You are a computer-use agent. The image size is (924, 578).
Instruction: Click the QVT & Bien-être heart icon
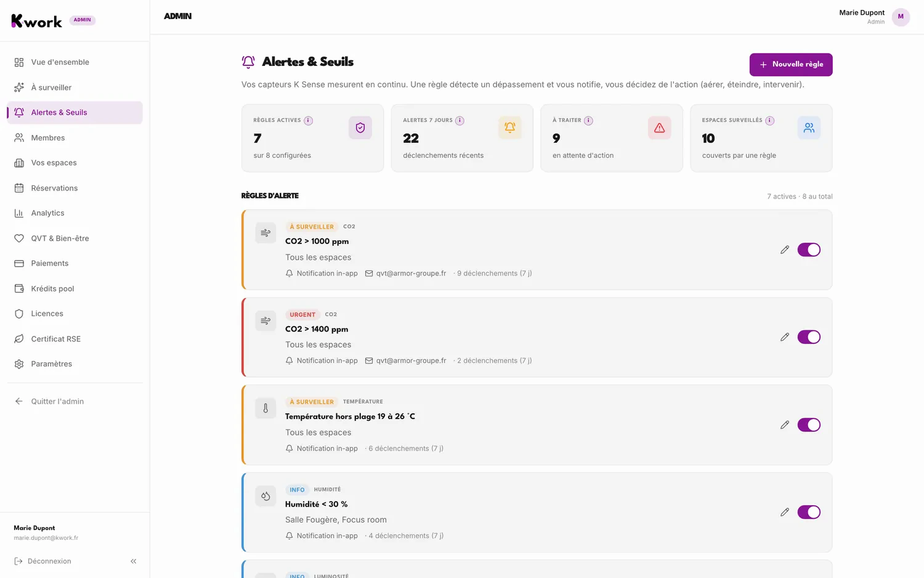[19, 238]
